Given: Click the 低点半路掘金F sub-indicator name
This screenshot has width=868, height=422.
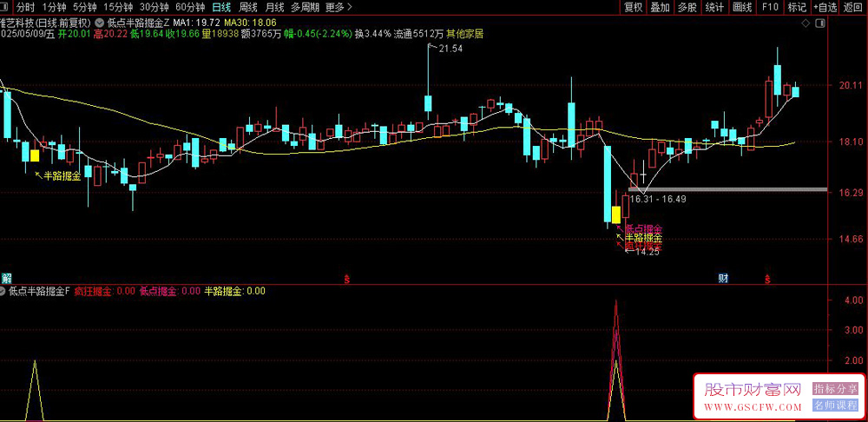Looking at the screenshot, I should (x=39, y=290).
